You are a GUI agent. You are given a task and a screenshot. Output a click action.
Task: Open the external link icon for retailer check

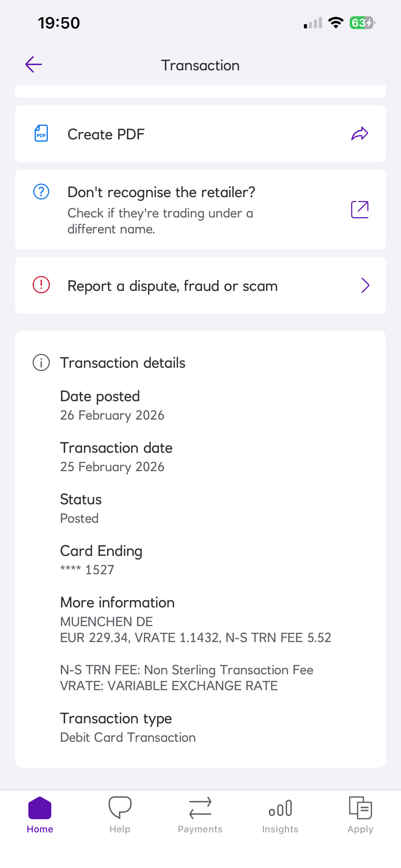click(359, 210)
